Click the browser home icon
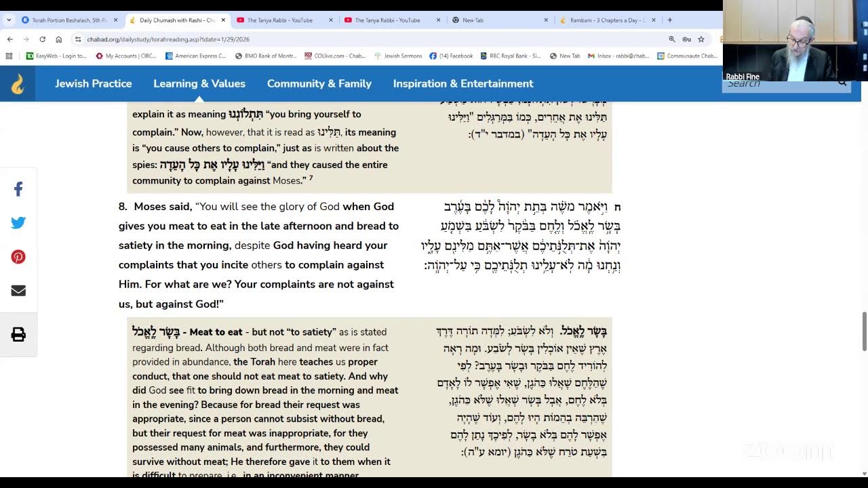The height and width of the screenshot is (488, 868). [x=58, y=39]
